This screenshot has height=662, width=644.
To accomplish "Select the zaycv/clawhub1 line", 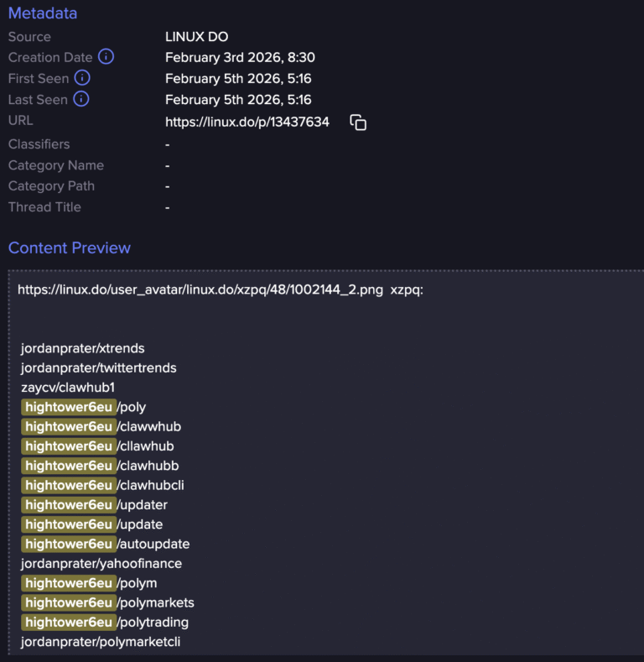I will coord(68,387).
